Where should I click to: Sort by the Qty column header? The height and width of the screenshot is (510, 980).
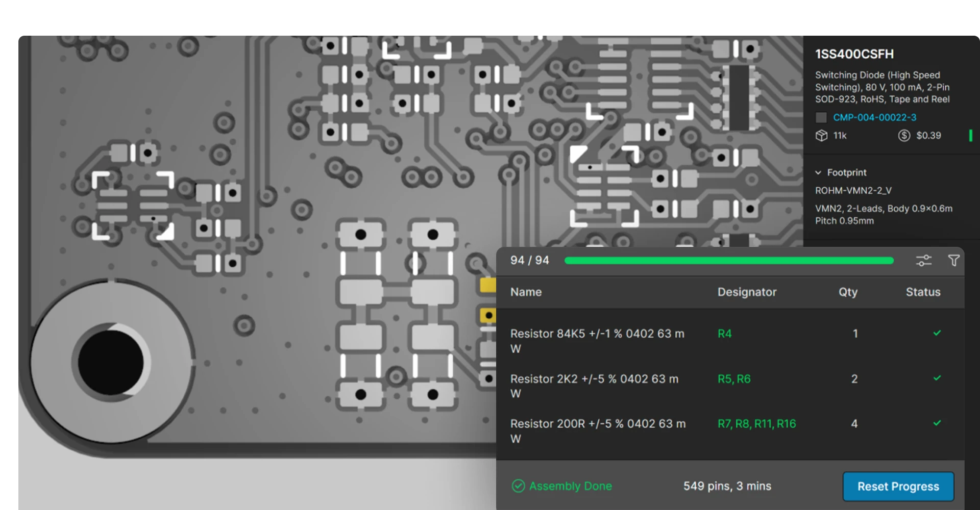(x=848, y=292)
